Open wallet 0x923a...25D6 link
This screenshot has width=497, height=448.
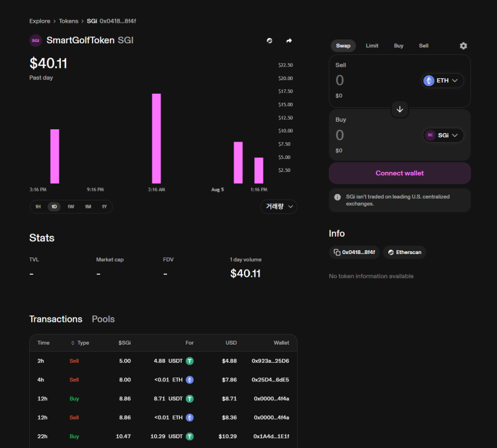(271, 361)
